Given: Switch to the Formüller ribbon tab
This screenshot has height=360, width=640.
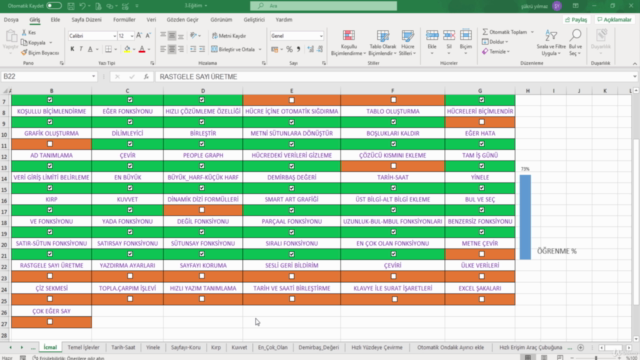Looking at the screenshot, I should [124, 20].
